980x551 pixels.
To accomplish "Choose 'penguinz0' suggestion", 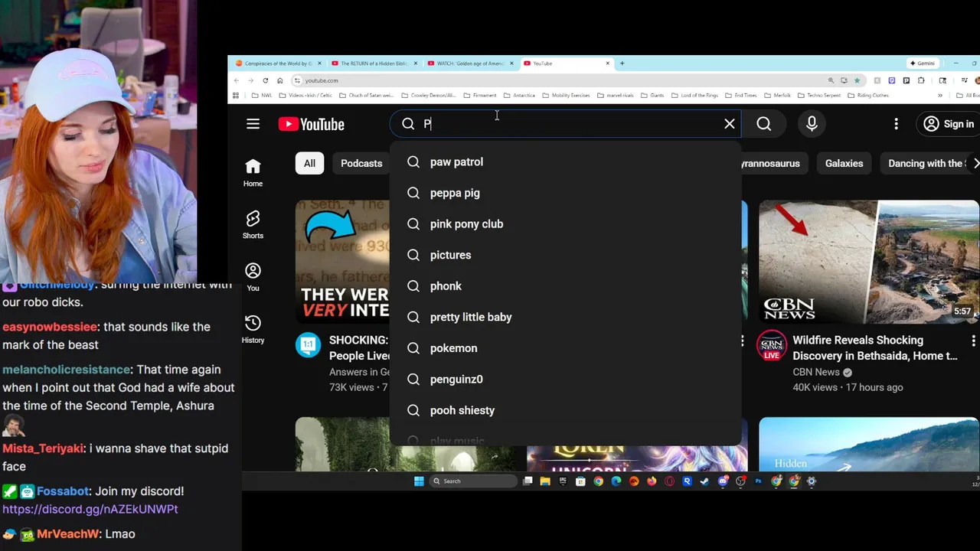I will (565, 379).
